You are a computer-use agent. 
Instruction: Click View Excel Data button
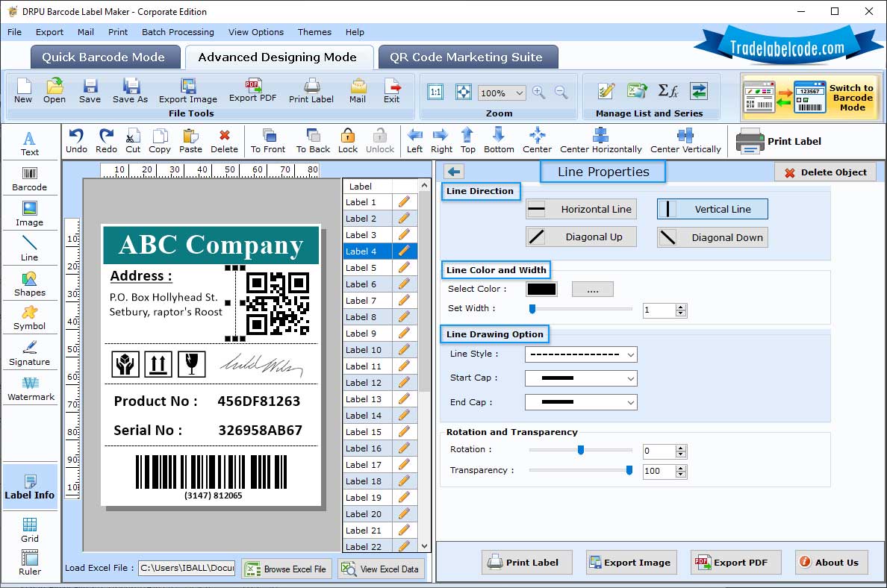pyautogui.click(x=382, y=569)
